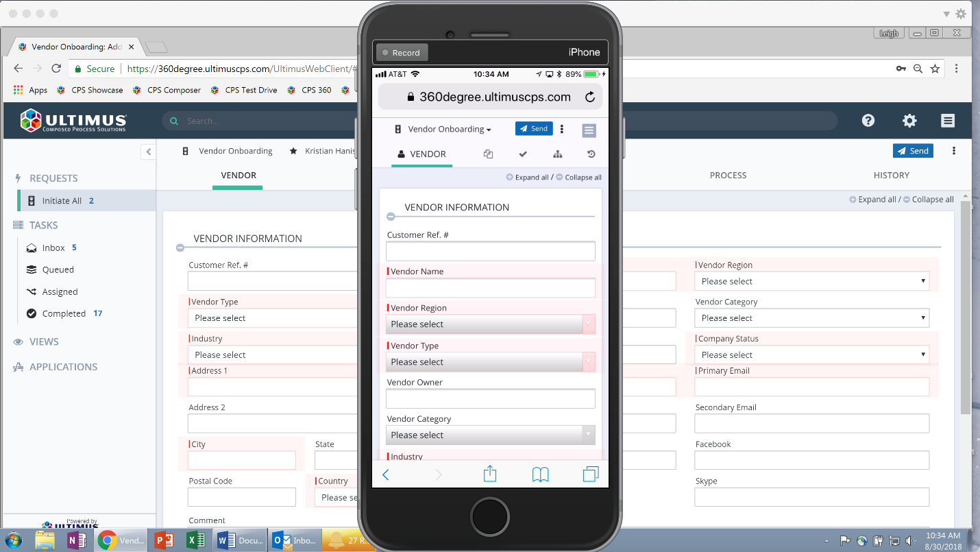
Task: Open the three-dot overflow menu next to Send
Action: pos(562,129)
